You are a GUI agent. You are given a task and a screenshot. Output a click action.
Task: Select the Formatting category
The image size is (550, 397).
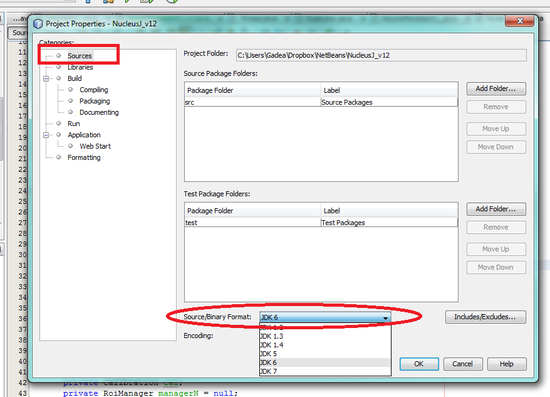[84, 157]
